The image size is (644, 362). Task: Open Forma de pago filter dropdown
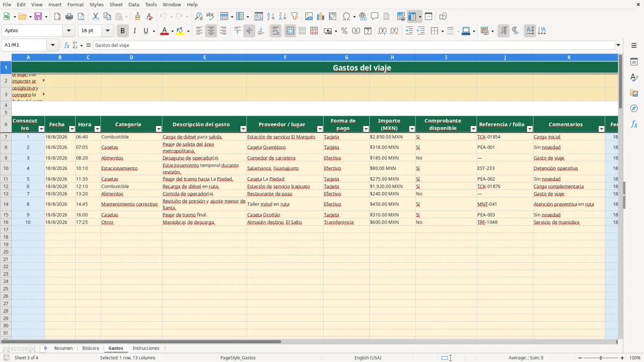365,129
